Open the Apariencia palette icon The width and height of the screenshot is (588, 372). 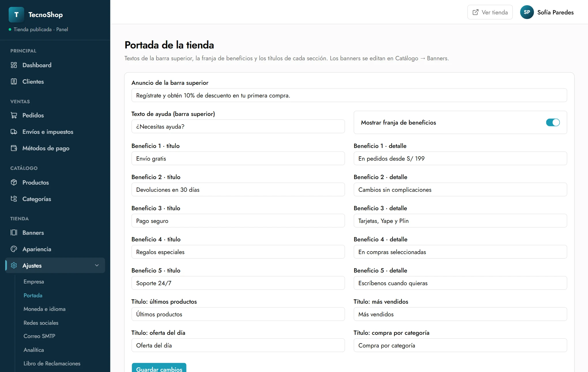(14, 249)
